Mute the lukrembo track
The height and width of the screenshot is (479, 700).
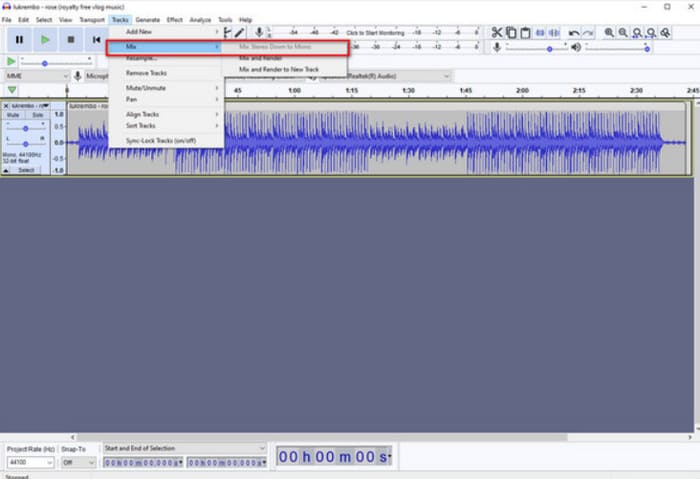(13, 115)
